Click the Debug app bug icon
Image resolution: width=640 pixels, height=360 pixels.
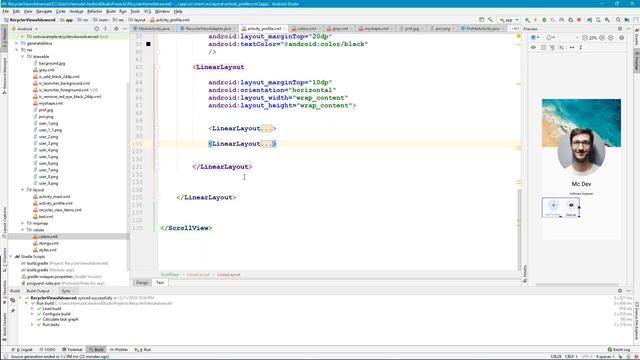(x=544, y=20)
